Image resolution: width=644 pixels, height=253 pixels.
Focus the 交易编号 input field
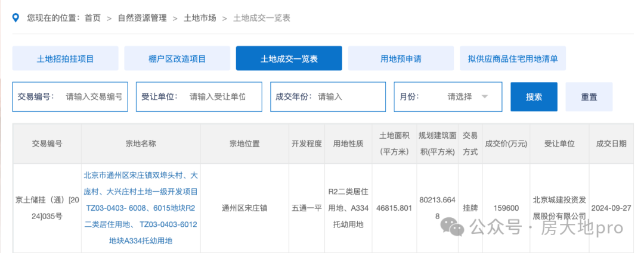pyautogui.click(x=70, y=97)
